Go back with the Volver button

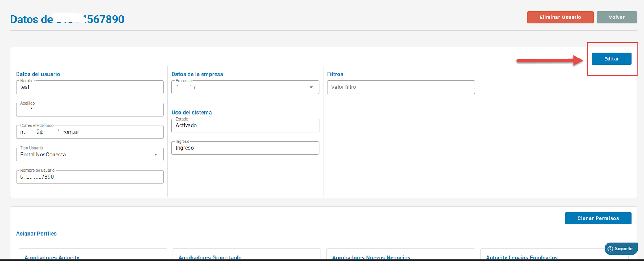point(617,17)
